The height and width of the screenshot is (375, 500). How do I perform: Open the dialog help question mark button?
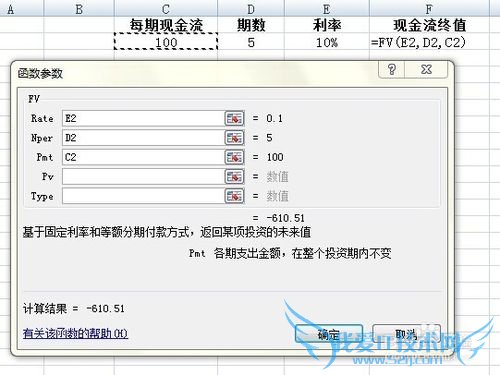coord(392,69)
